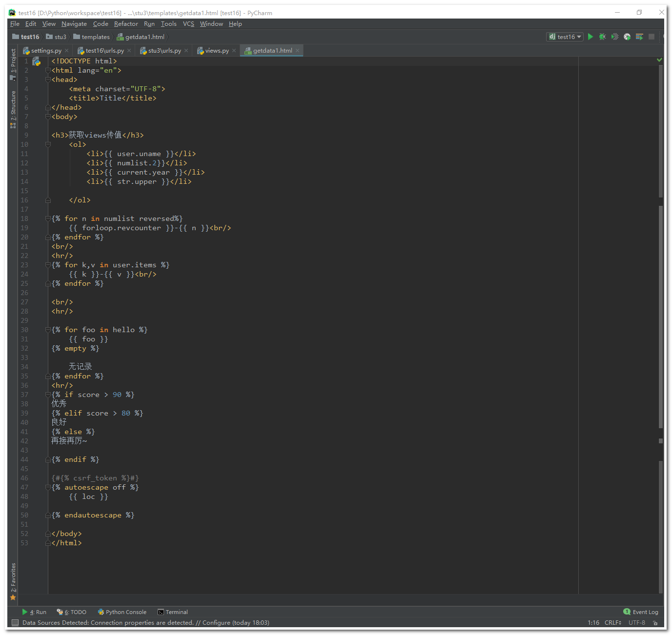Start debugging with the bug icon

click(603, 37)
